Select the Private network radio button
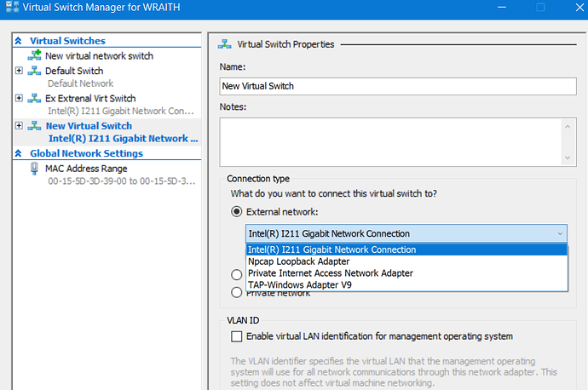The width and height of the screenshot is (588, 390). [236, 293]
